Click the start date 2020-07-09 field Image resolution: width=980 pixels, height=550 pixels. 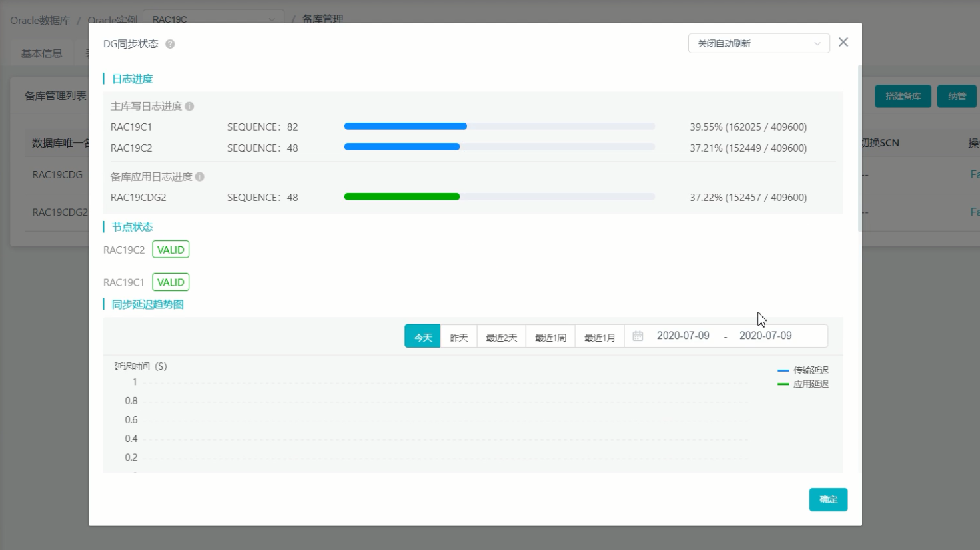(683, 336)
